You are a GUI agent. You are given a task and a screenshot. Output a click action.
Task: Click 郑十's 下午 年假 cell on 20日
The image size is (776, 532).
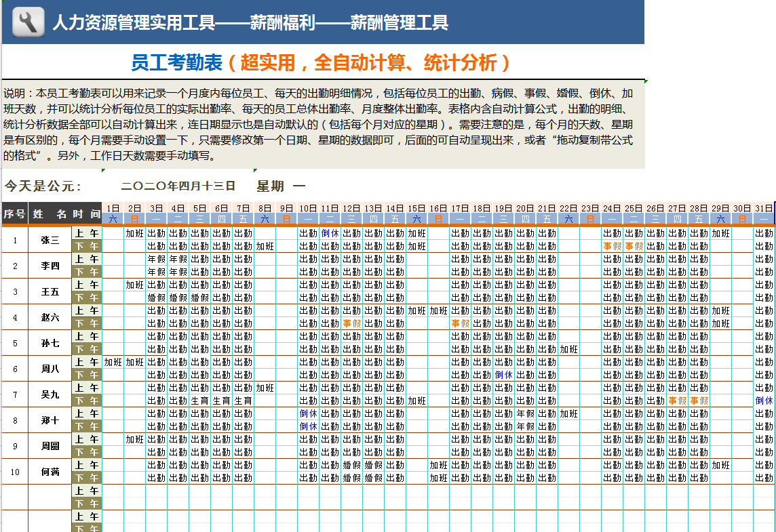[x=525, y=426]
